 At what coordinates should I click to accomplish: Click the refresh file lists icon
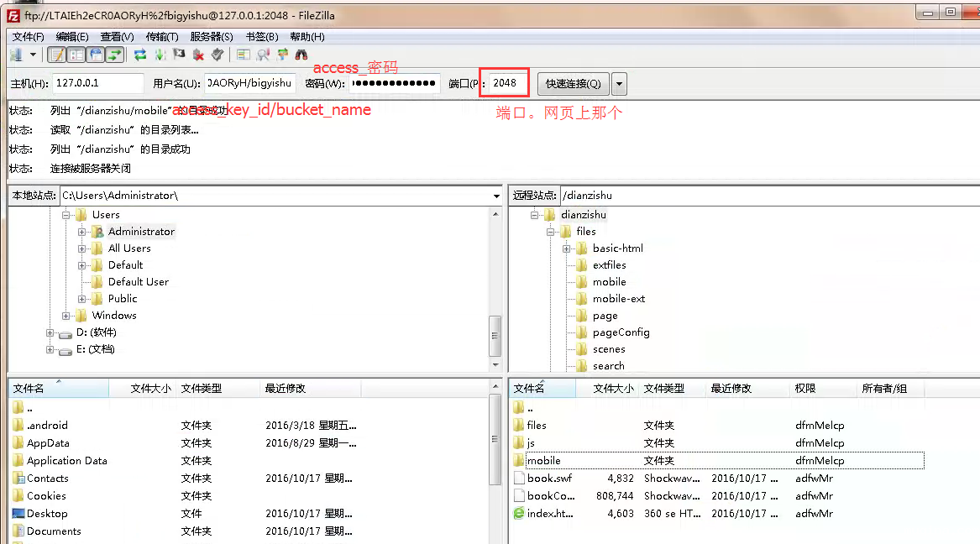140,55
